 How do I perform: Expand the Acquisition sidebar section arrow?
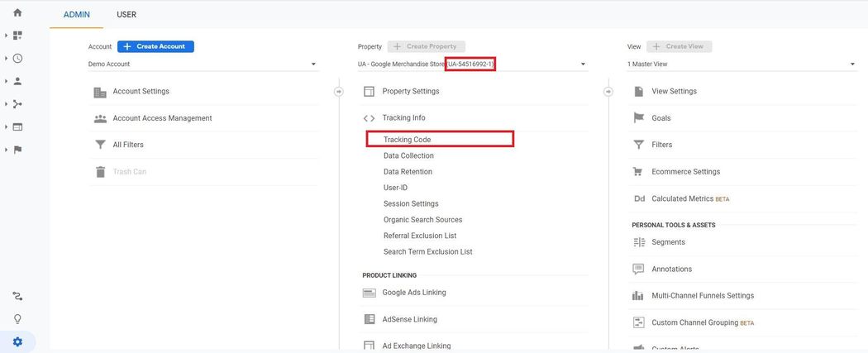[7, 104]
